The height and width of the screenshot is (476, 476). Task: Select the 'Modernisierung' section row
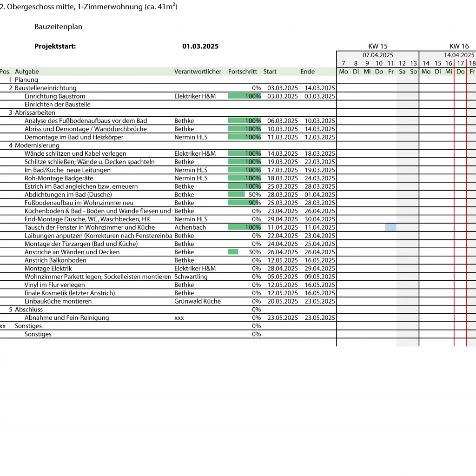[37, 145]
